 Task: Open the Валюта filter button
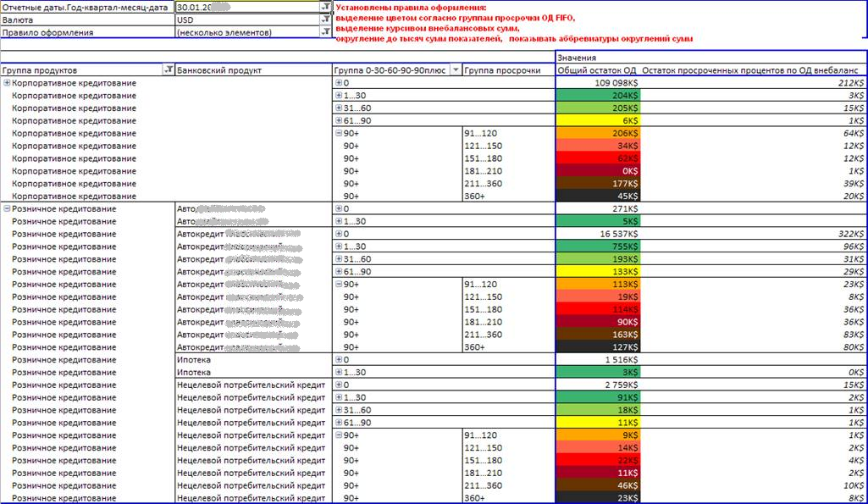tap(326, 19)
